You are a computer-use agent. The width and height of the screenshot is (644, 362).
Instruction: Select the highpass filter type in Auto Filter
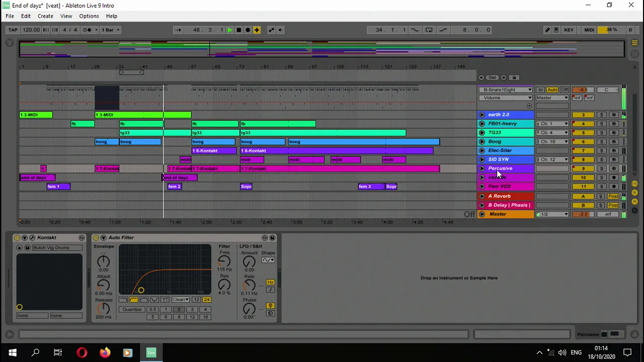(133, 300)
